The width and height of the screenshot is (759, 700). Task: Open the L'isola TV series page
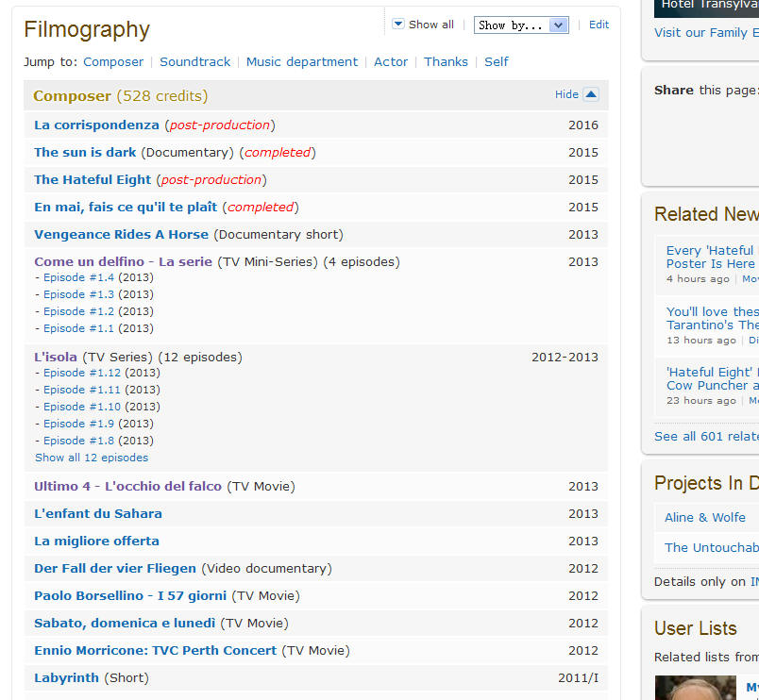55,357
